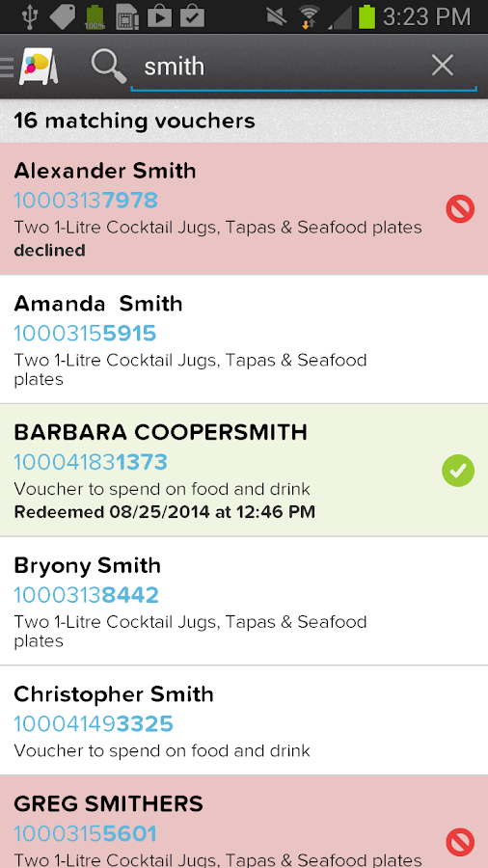Tap voucher code 10004149 3325
The height and width of the screenshot is (868, 488).
[94, 723]
